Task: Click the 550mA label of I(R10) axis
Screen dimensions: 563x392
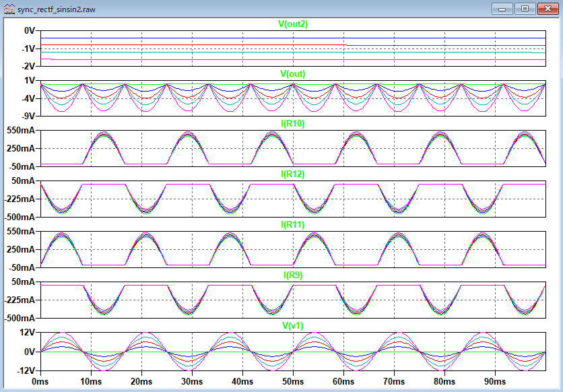Action: point(21,131)
